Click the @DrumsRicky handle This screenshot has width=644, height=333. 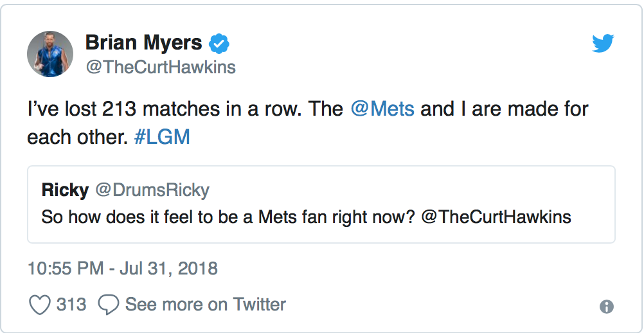(152, 190)
